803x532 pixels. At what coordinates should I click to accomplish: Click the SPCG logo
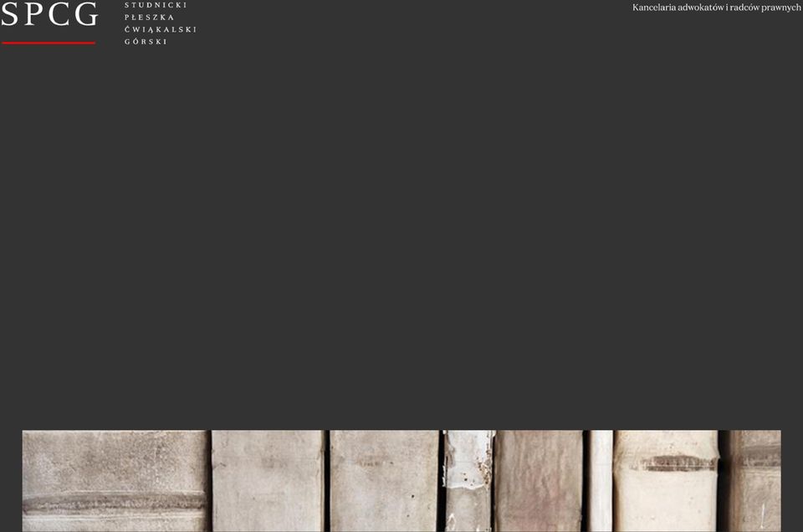49,22
